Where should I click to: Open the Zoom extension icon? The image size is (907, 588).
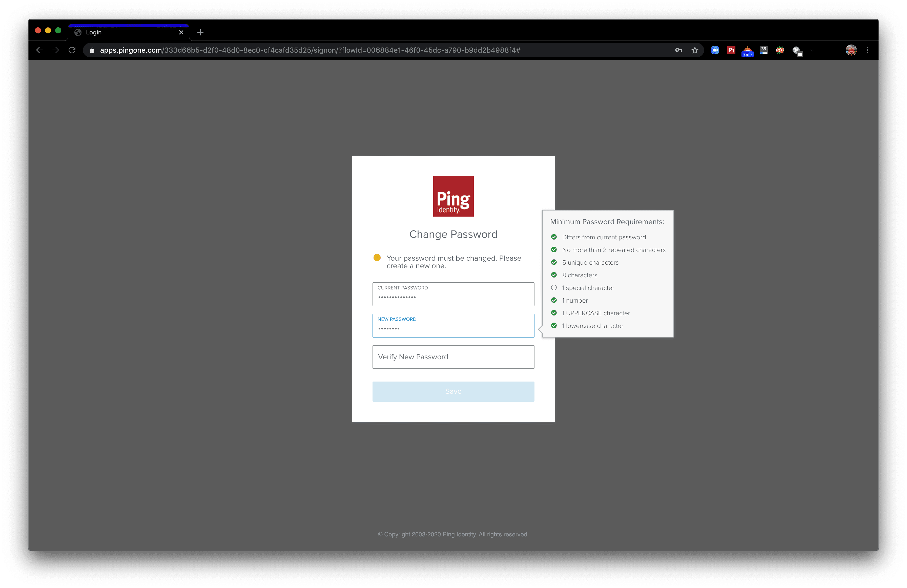tap(715, 50)
